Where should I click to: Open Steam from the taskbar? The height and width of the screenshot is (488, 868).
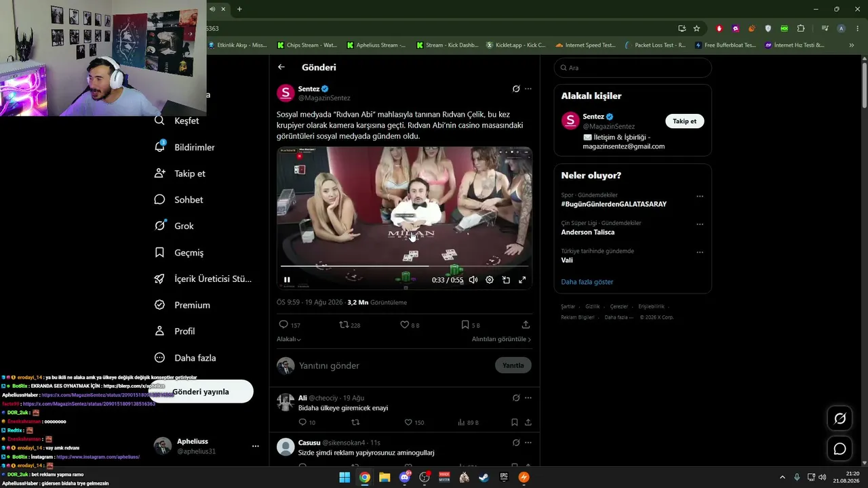coord(484,477)
